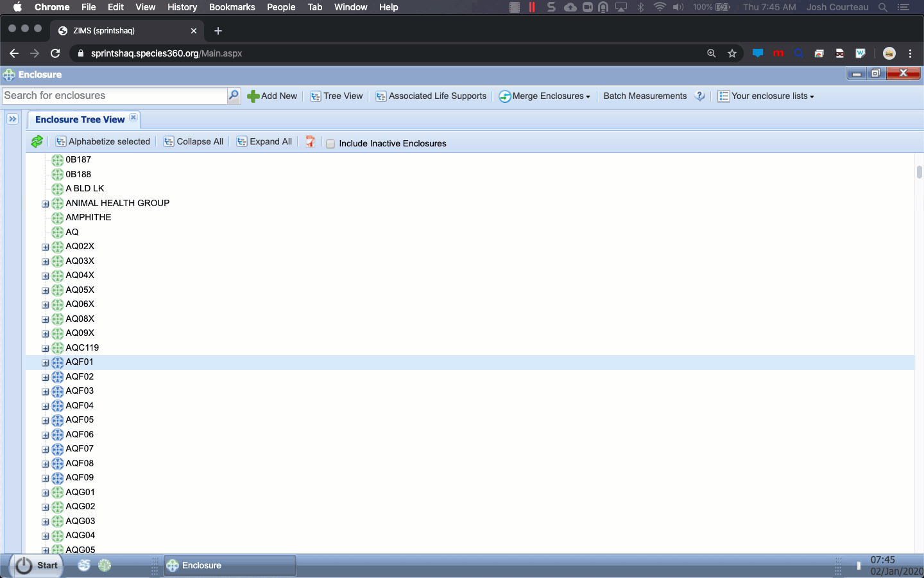
Task: Expand the AQG03 tree node
Action: coord(46,522)
